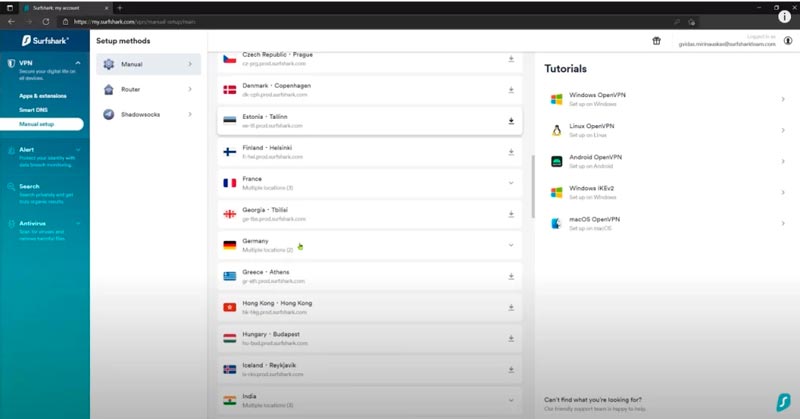Image resolution: width=800 pixels, height=419 pixels.
Task: Select the Estonia - Tallinn text
Action: point(265,117)
